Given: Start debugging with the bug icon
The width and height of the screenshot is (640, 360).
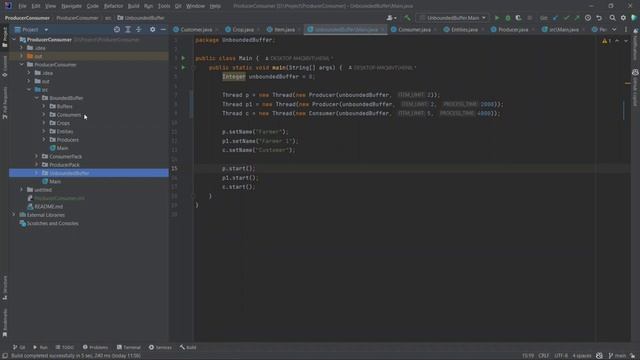Looking at the screenshot, I should [x=508, y=18].
